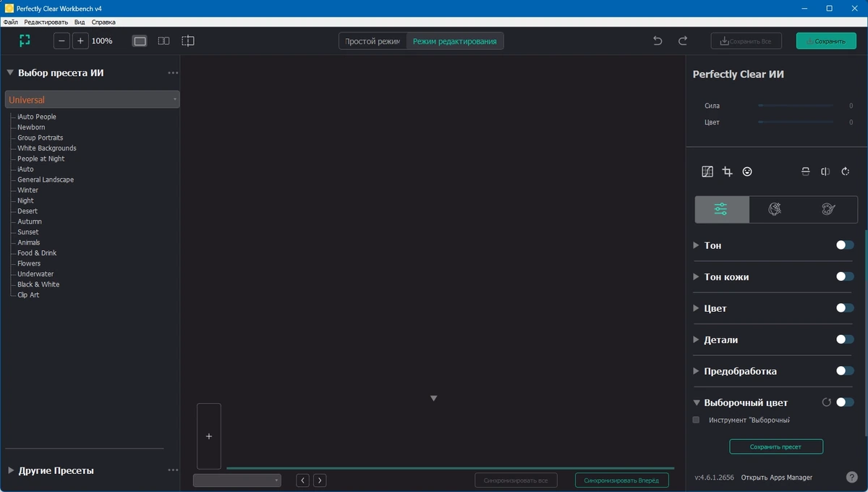Expand the Тон section
This screenshot has height=492, width=868.
point(696,245)
